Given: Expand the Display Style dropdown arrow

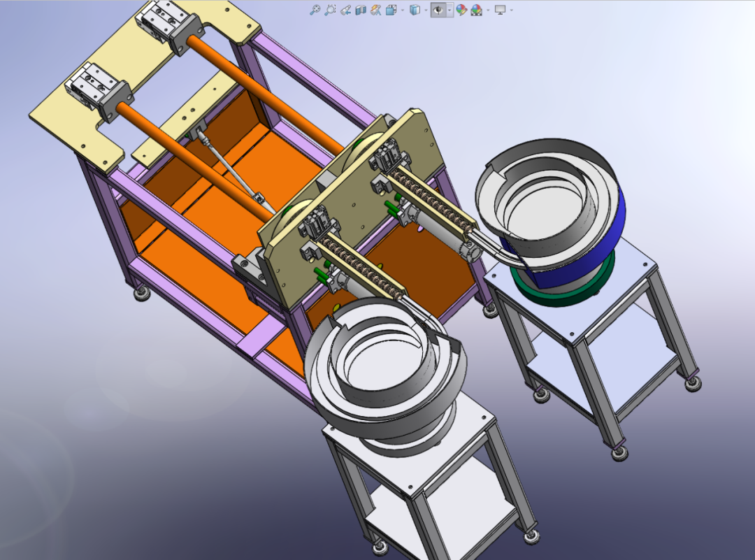Looking at the screenshot, I should pos(426,10).
